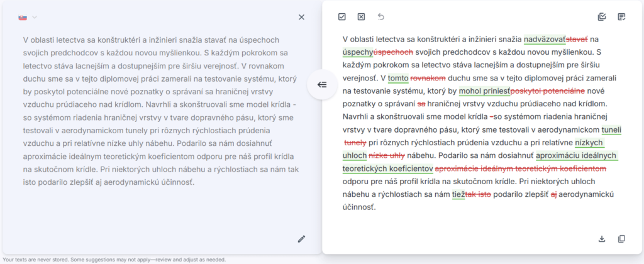This screenshot has width=644, height=264.
Task: Copy corrected text to clipboard
Action: [x=621, y=239]
